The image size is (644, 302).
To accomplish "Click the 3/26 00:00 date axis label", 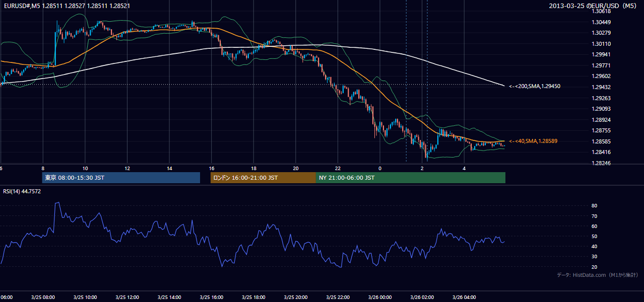I will [380, 297].
